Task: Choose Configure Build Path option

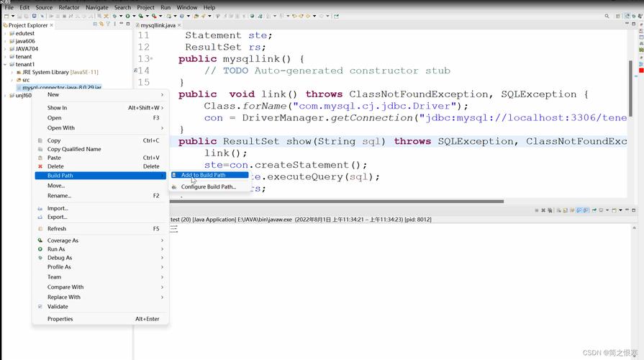Action: [208, 186]
